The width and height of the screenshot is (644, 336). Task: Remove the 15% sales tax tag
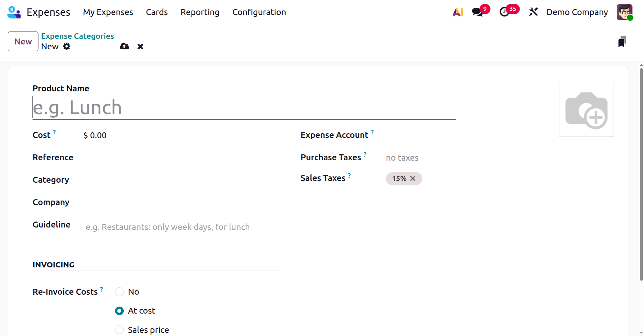413,178
